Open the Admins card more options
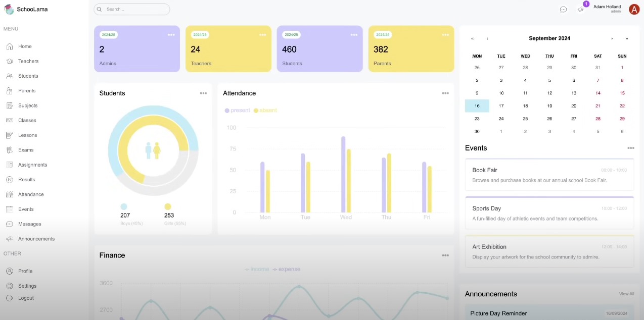Viewport: 644px width, 320px height. pyautogui.click(x=171, y=35)
